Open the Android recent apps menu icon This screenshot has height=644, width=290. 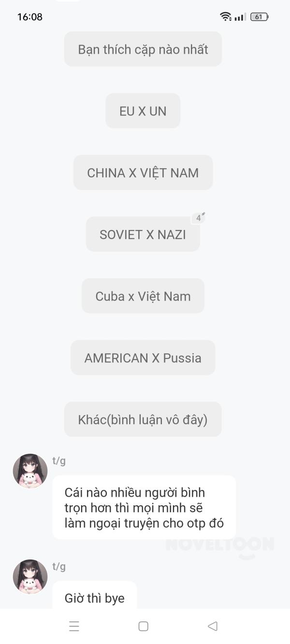74,627
